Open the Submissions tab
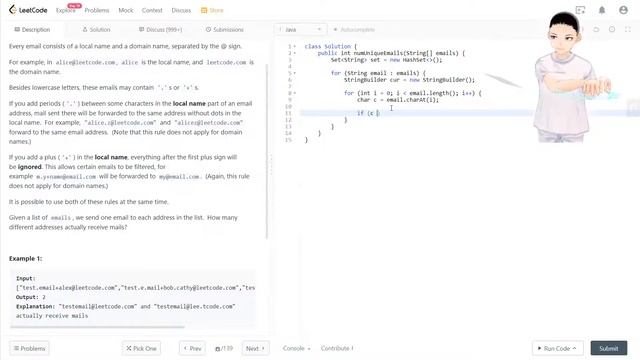 tap(224, 29)
